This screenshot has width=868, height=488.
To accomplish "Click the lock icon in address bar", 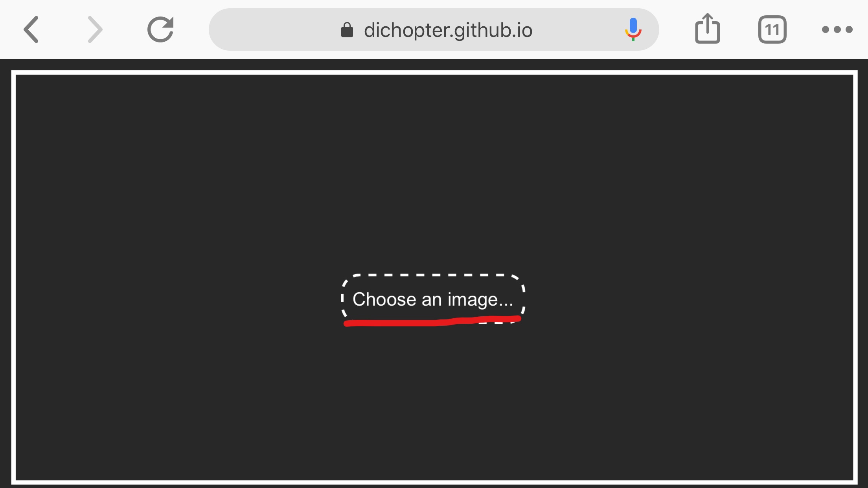I will (x=348, y=29).
